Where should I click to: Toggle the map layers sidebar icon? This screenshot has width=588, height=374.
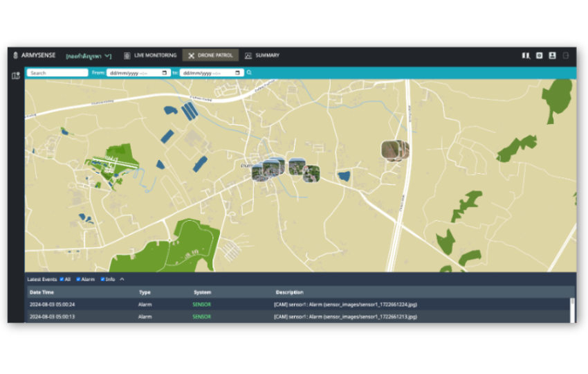[x=15, y=75]
